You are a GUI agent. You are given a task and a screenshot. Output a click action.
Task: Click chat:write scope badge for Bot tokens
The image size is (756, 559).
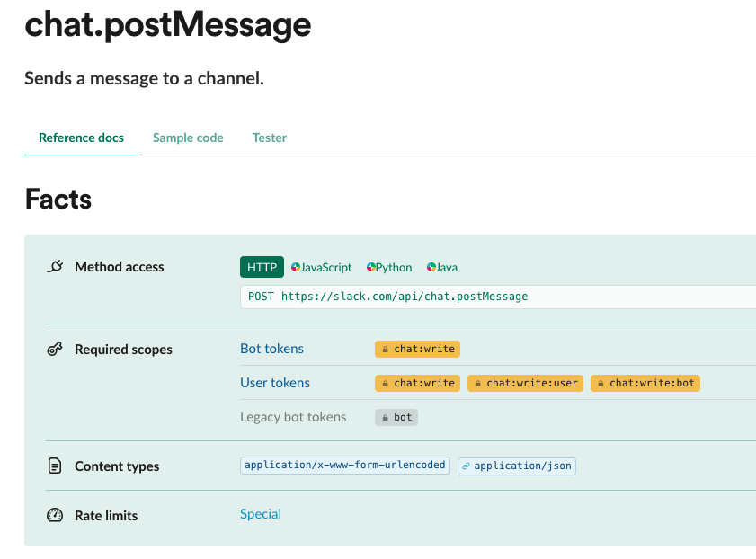click(417, 349)
